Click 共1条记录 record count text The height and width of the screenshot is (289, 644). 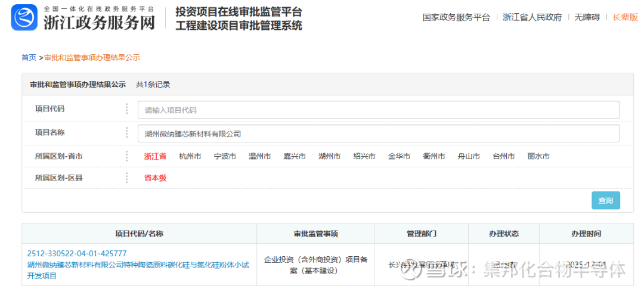click(153, 85)
